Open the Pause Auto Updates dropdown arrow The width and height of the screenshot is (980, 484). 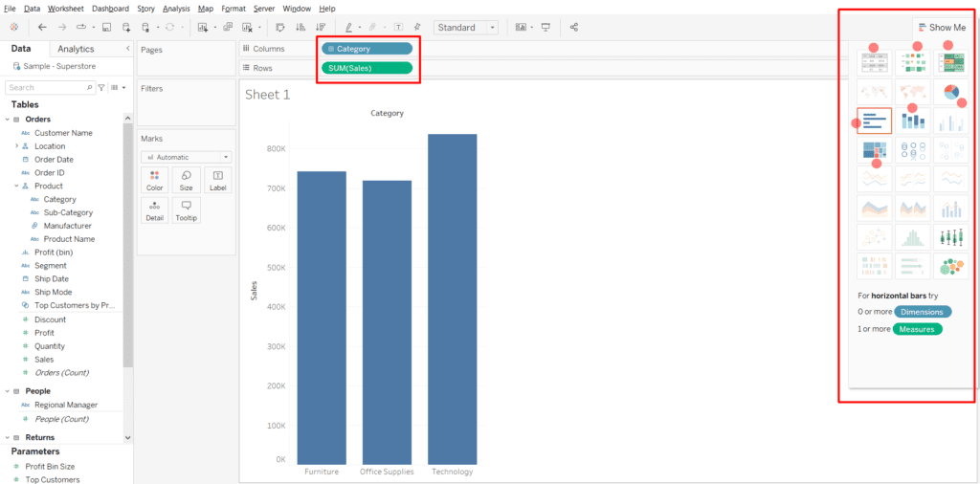click(x=158, y=28)
